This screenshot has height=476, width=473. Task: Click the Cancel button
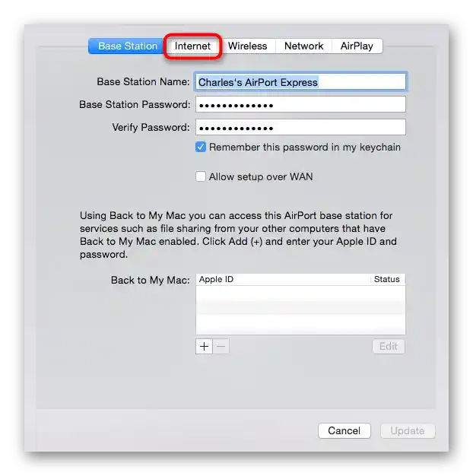tap(344, 431)
